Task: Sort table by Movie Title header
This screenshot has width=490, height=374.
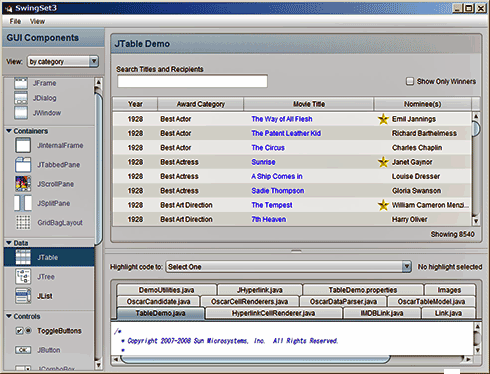Action: (309, 104)
